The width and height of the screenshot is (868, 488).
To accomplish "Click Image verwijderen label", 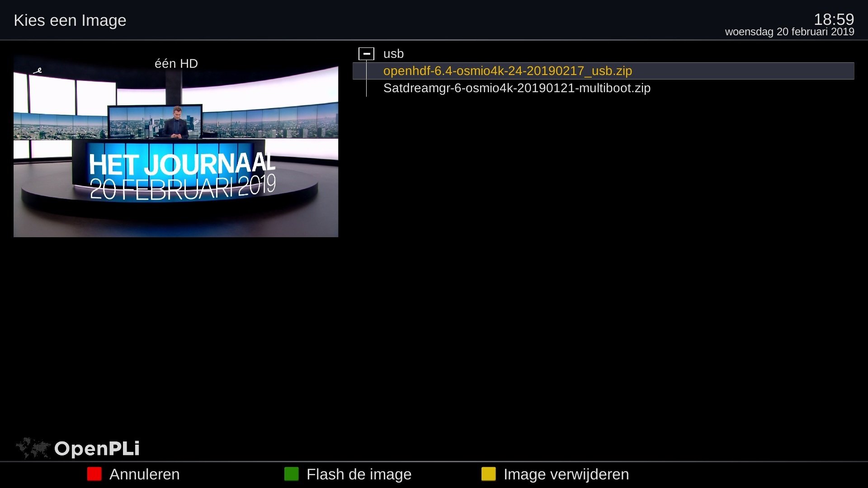I will (x=566, y=474).
